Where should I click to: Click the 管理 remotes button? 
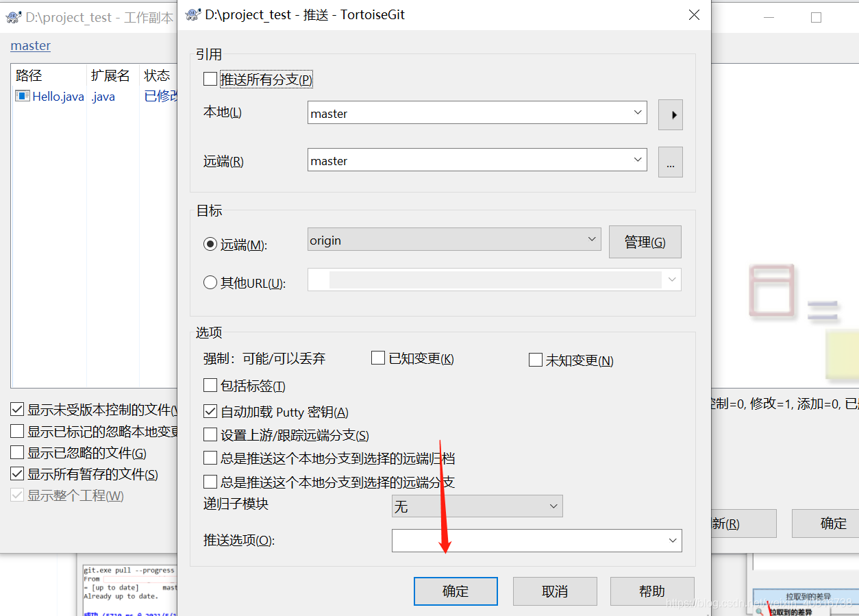point(645,242)
